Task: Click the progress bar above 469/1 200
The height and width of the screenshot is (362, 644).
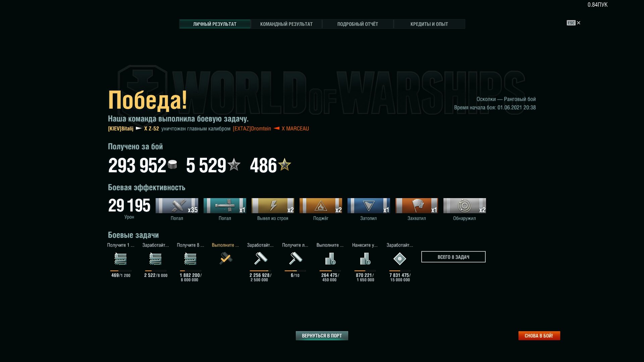Action: (x=120, y=271)
